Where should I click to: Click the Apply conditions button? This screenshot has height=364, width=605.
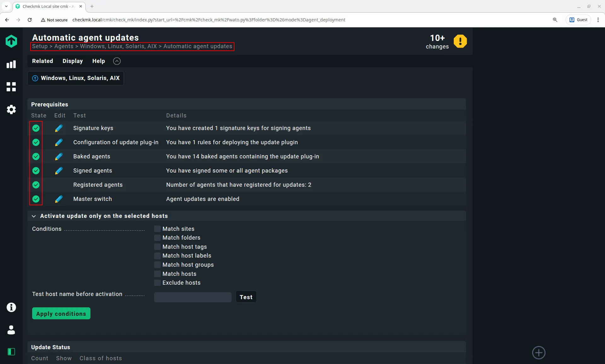click(x=61, y=314)
